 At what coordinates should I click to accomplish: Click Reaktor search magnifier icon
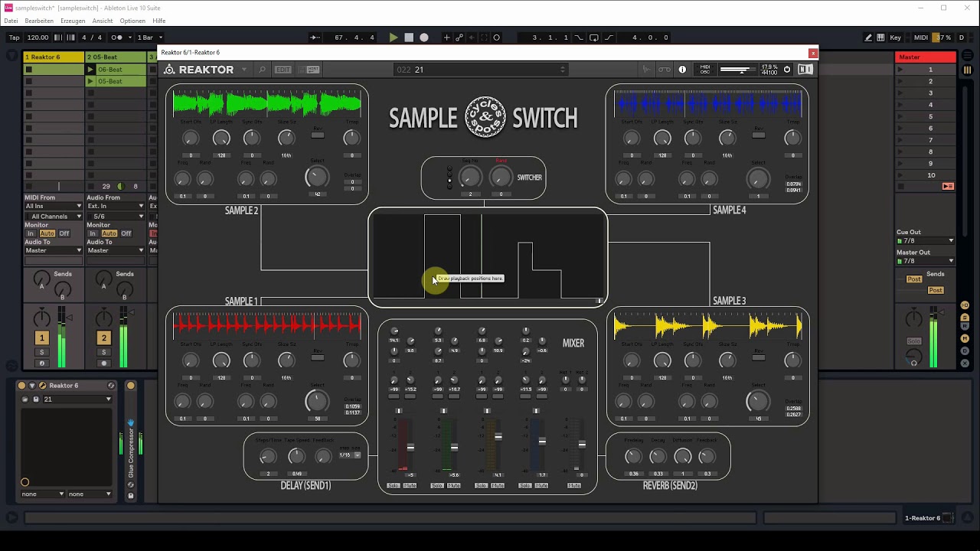pos(262,70)
